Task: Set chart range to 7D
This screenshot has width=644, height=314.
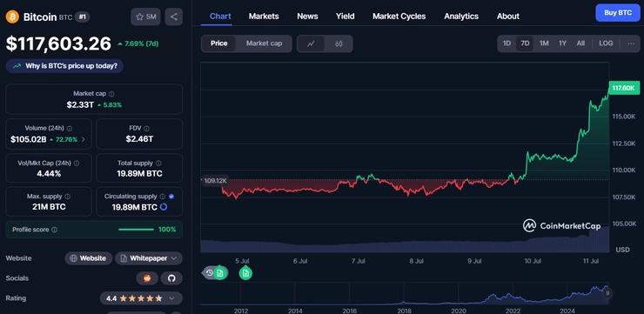Action: click(x=525, y=43)
